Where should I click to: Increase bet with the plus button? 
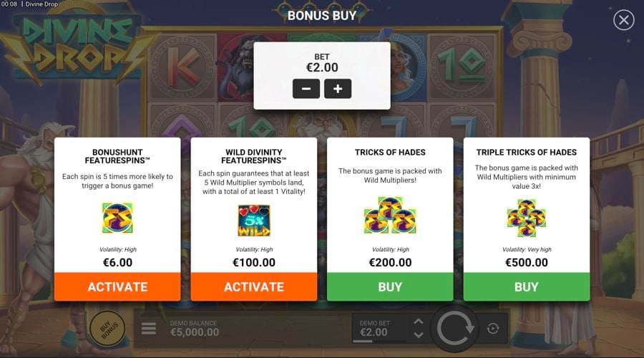point(338,89)
